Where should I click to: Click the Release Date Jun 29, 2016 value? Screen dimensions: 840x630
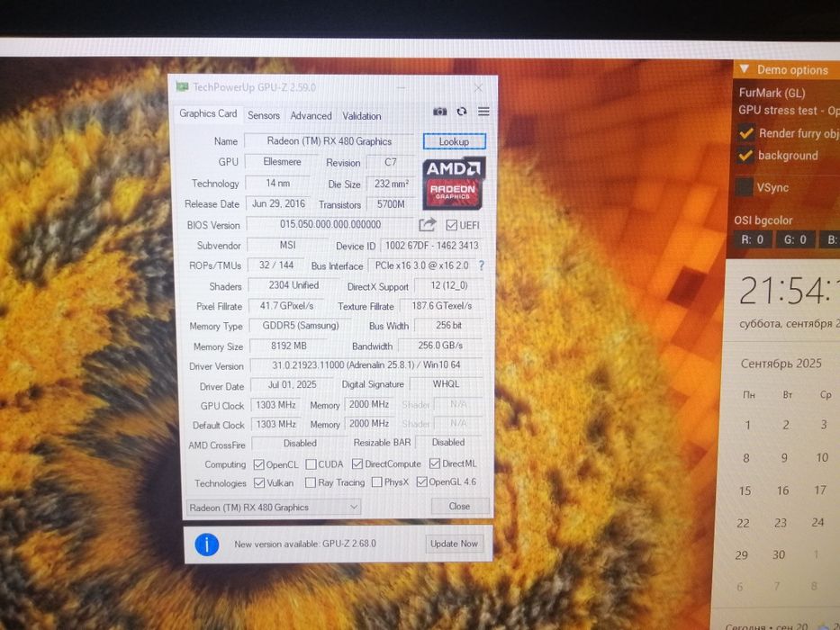coord(278,203)
